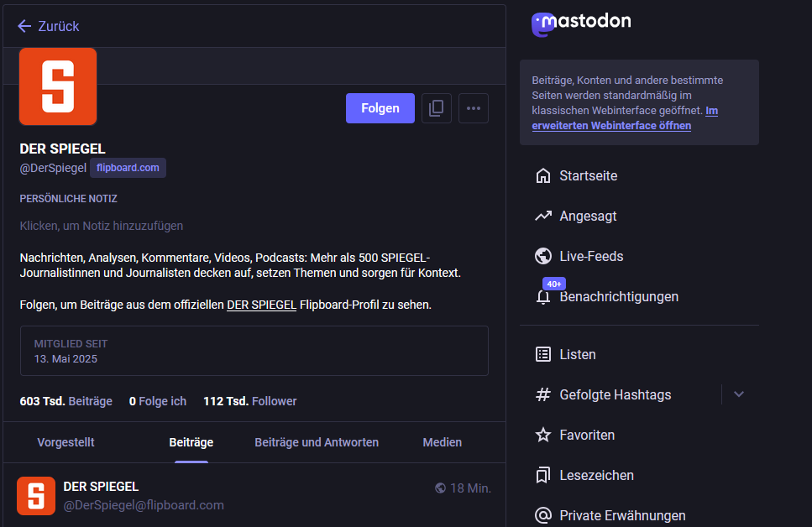The width and height of the screenshot is (812, 527).
Task: Click the Private Erwähnungen at-sign icon
Action: tap(543, 515)
